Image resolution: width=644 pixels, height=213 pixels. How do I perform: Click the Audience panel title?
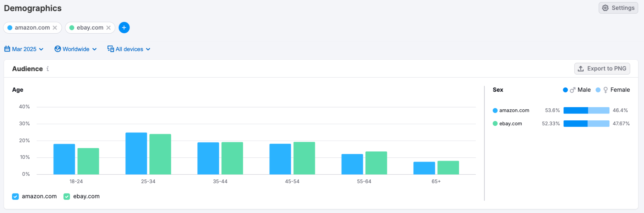click(x=27, y=68)
